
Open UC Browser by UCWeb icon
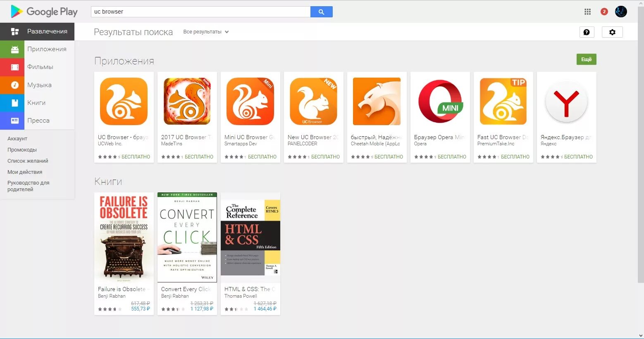pos(124,101)
